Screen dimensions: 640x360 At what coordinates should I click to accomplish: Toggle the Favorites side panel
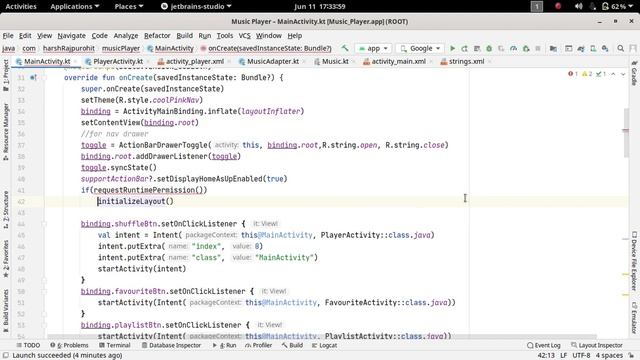click(6, 259)
